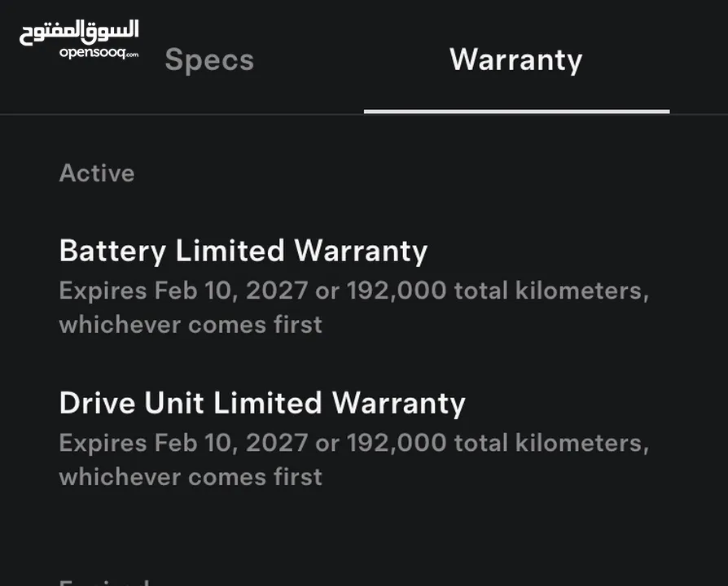Click 'whichever comes first' under Battery warranty
728x586 pixels.
(x=191, y=324)
